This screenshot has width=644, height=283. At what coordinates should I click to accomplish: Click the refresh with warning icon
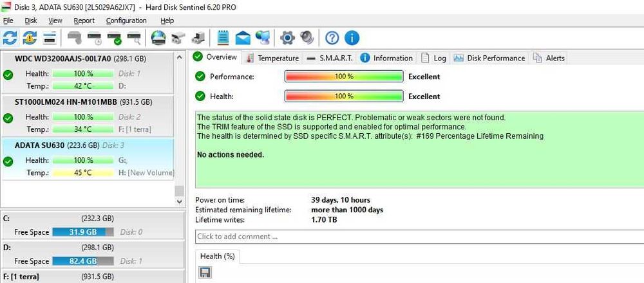pyautogui.click(x=30, y=38)
